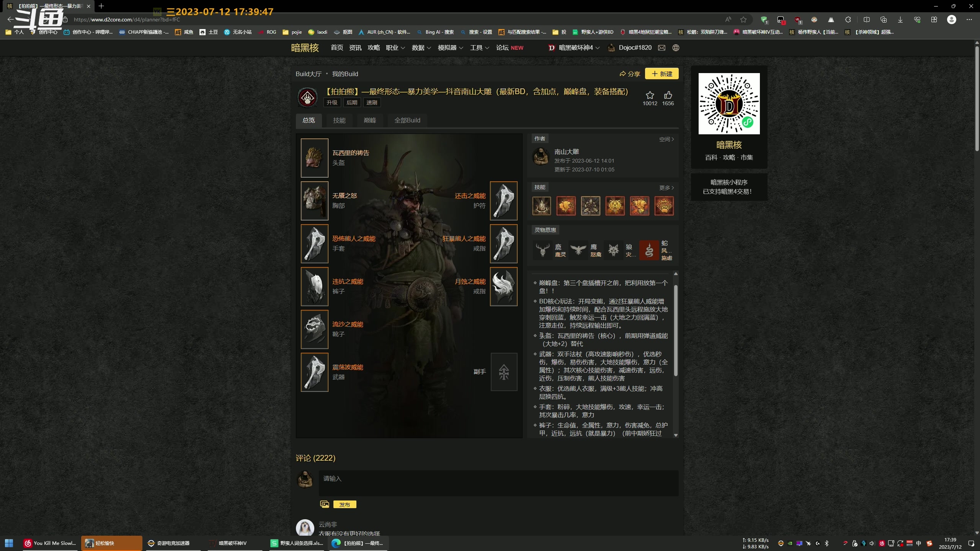Click the build notes scrollbar thumb
Image resolution: width=980 pixels, height=551 pixels.
pos(676,331)
